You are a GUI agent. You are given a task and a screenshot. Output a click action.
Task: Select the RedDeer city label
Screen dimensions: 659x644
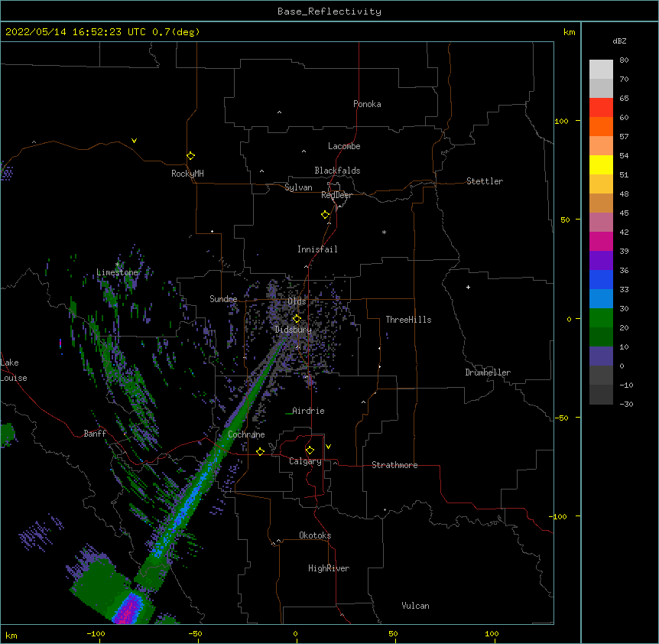click(336, 195)
